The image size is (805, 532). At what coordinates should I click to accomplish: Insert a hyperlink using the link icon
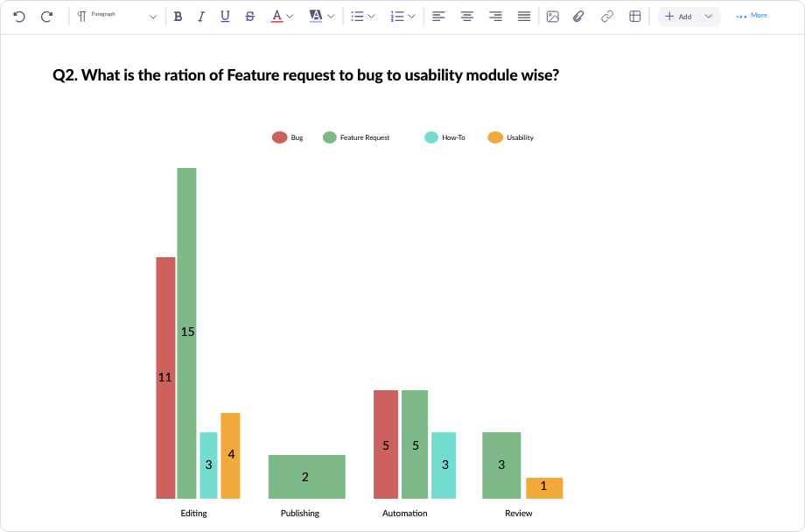coord(606,16)
